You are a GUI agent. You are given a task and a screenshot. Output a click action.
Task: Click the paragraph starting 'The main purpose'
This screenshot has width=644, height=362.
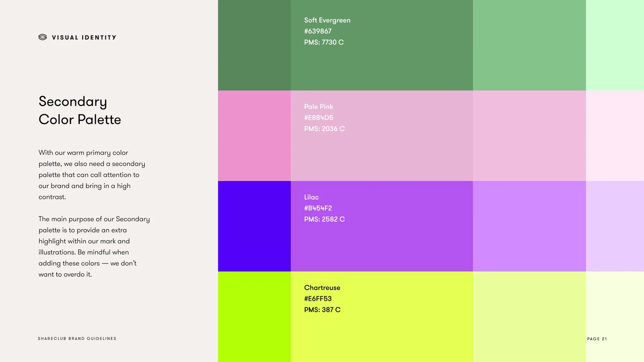94,247
